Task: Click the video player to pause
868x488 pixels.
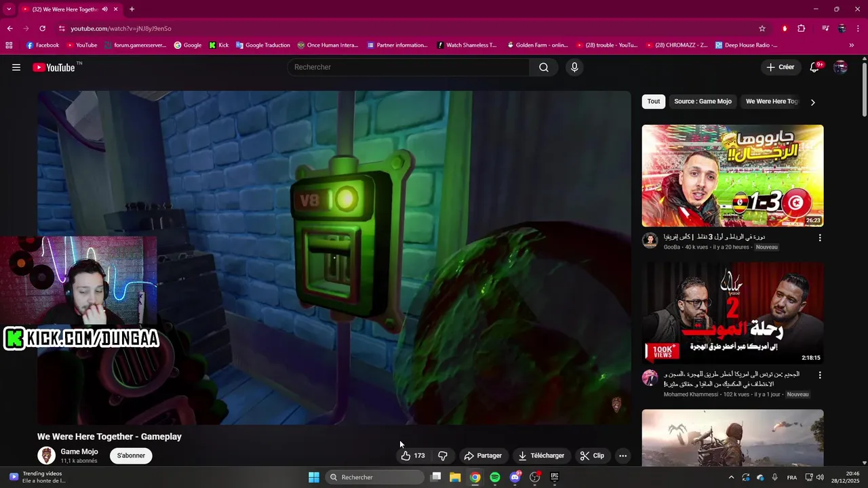Action: coord(334,258)
